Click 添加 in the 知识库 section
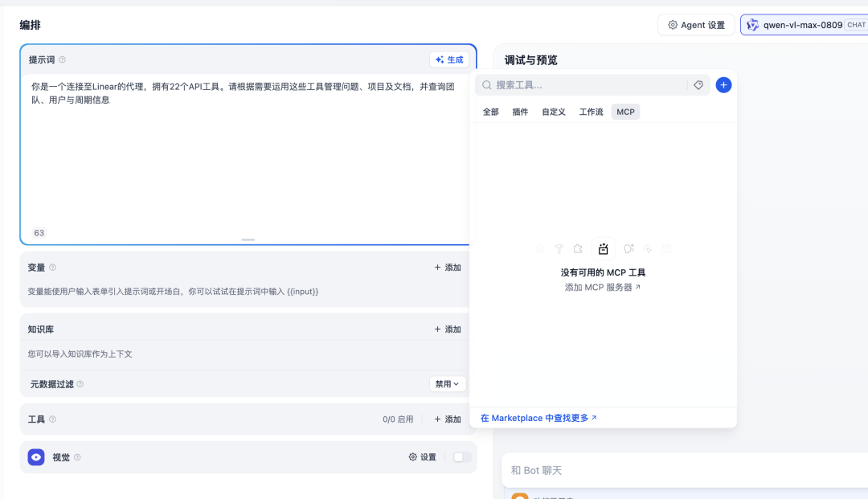868x499 pixels. point(448,329)
